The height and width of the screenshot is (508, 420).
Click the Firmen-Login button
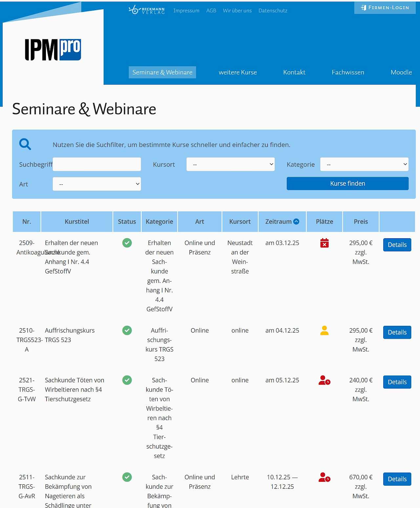385,8
